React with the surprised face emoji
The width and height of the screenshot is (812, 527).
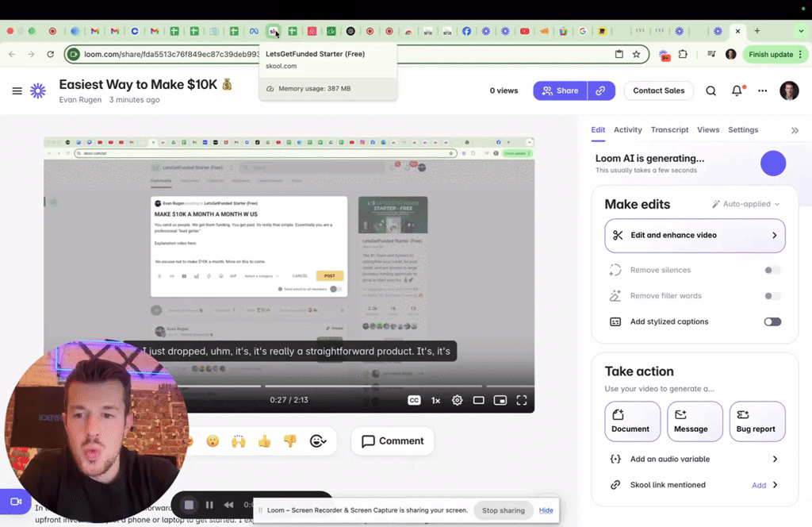[213, 441]
